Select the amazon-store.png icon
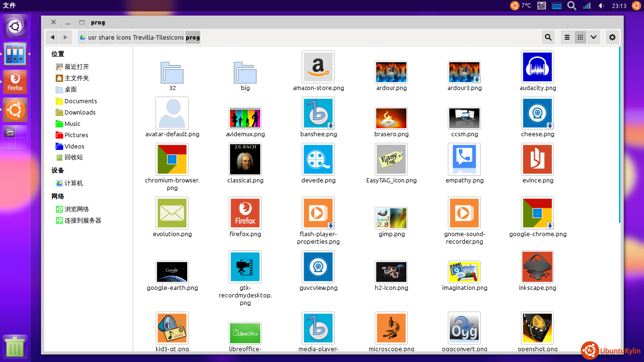644x362 pixels. click(x=318, y=67)
